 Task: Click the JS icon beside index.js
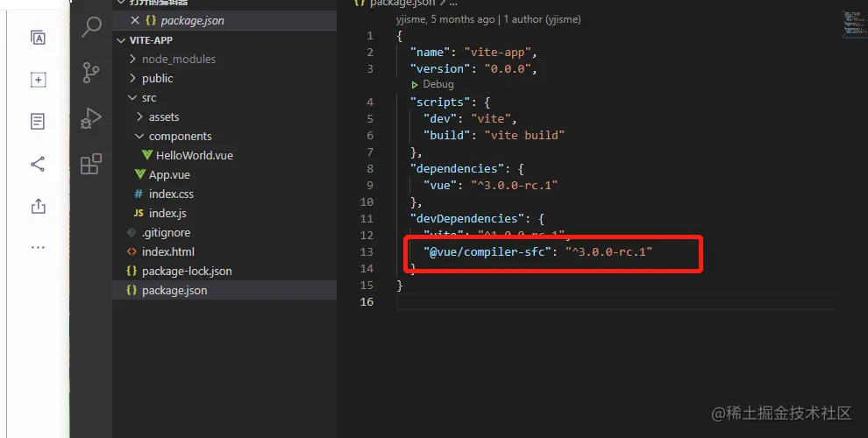click(139, 213)
